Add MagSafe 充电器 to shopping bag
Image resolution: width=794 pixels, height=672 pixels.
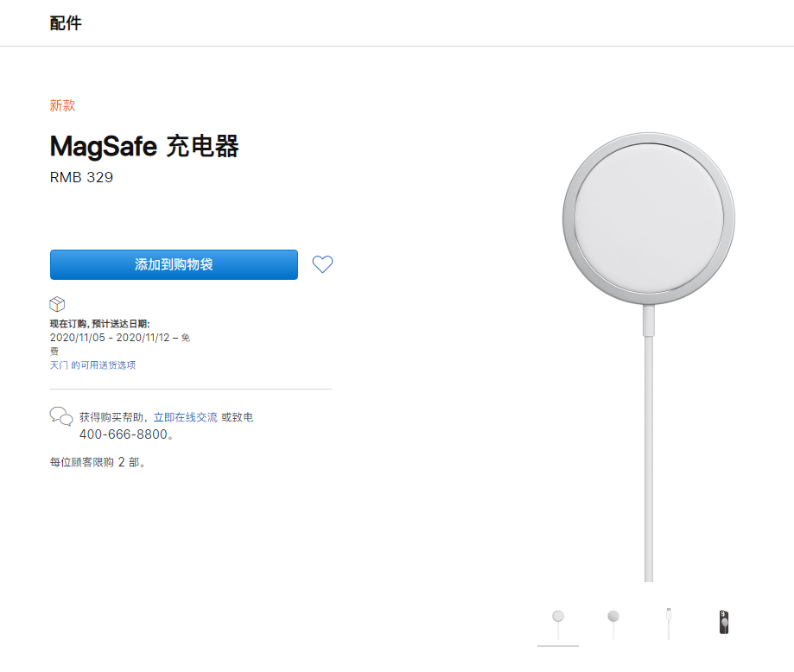pyautogui.click(x=173, y=264)
